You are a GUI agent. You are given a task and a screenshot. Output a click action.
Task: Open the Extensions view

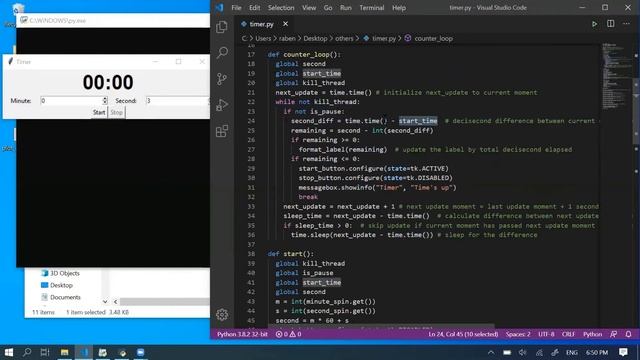pos(222,131)
